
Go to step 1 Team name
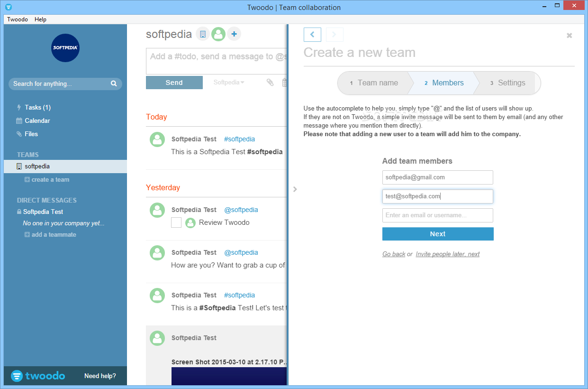coord(373,83)
